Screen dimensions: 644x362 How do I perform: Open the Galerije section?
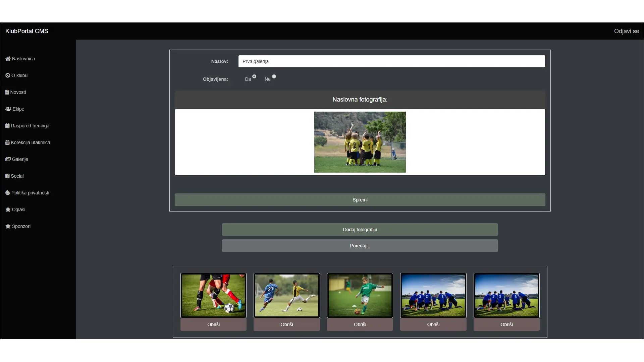[x=17, y=159]
